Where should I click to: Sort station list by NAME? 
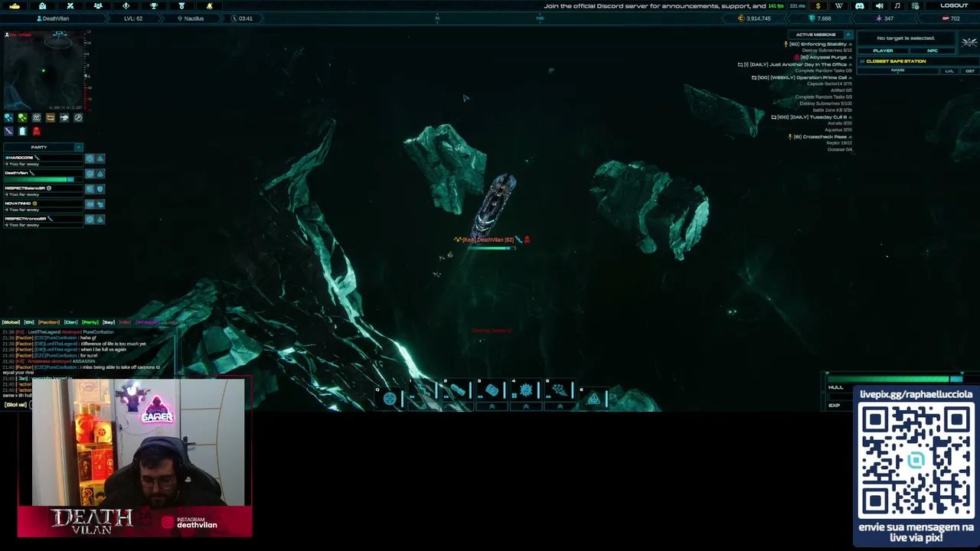click(898, 70)
